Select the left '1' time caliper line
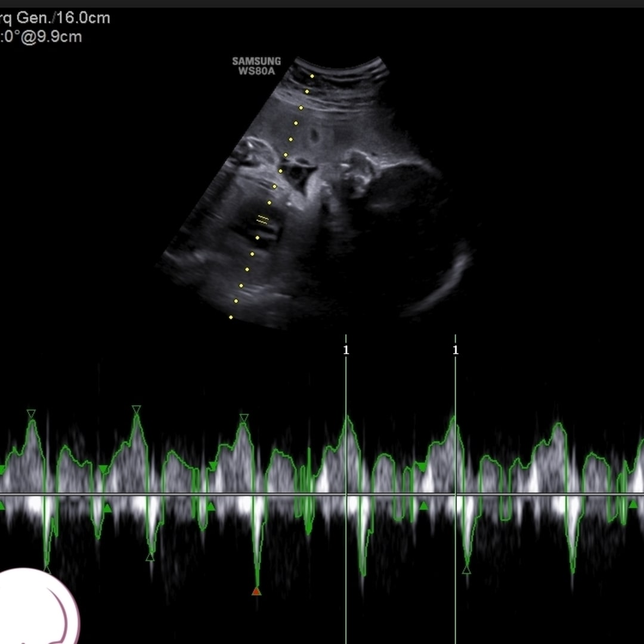Screen dimensions: 644x644 pos(346,489)
